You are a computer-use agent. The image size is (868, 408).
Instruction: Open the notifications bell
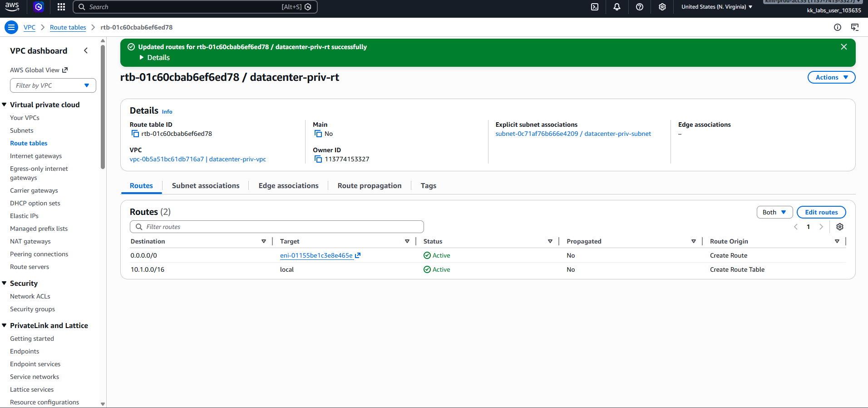point(617,7)
